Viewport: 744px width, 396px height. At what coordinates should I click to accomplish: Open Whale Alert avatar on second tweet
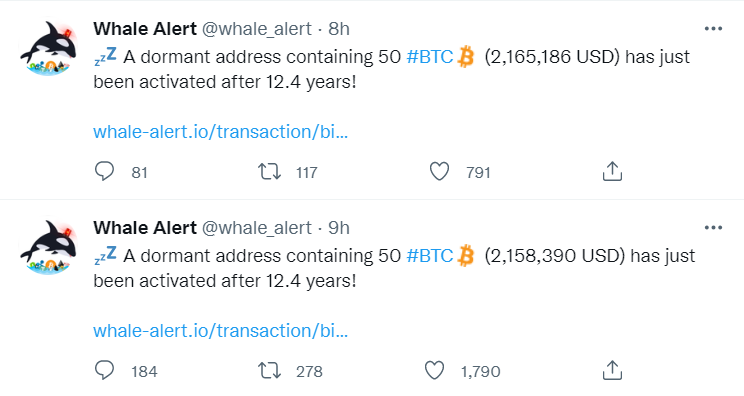click(x=48, y=247)
